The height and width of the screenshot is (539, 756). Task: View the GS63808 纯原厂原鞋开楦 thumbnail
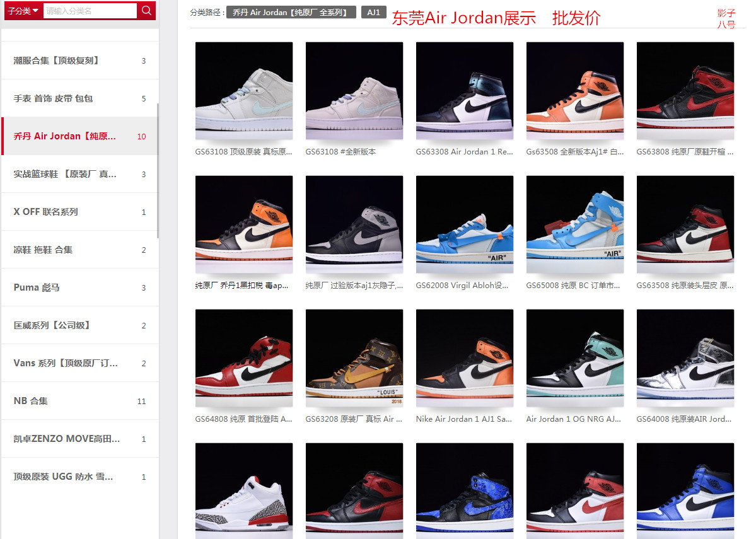685,91
